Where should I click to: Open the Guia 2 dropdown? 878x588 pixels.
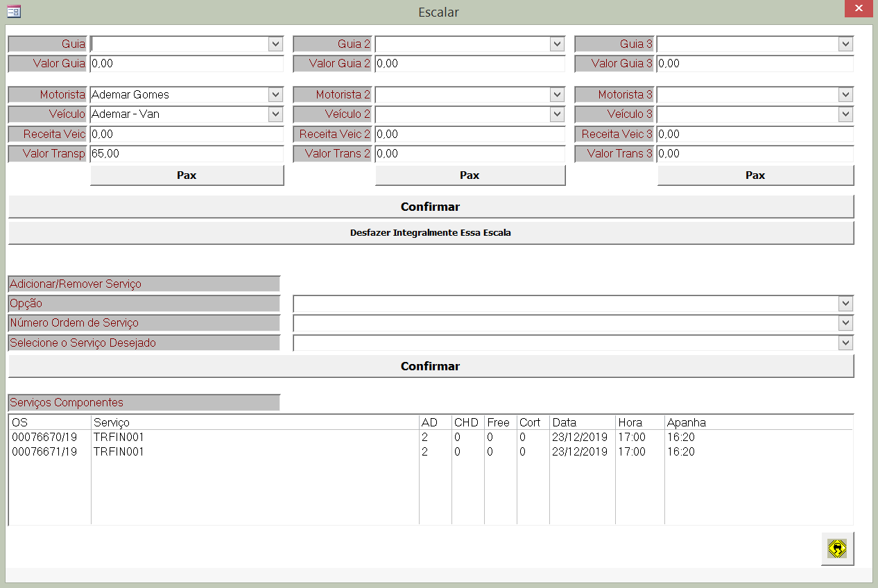pyautogui.click(x=558, y=44)
